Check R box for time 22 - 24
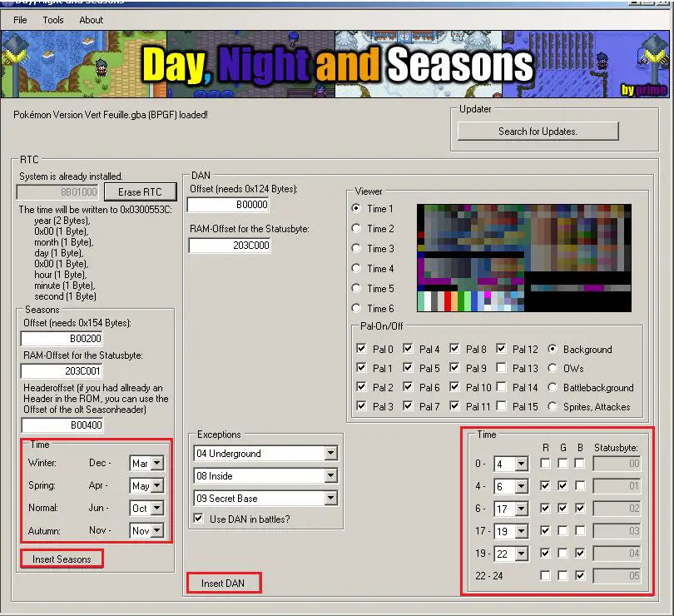 (x=545, y=575)
